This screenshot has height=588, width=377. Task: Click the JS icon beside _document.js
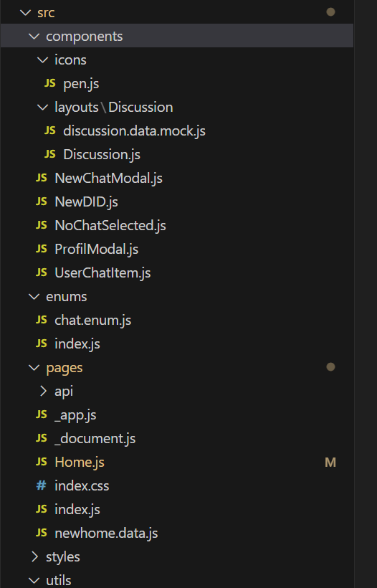coord(42,438)
